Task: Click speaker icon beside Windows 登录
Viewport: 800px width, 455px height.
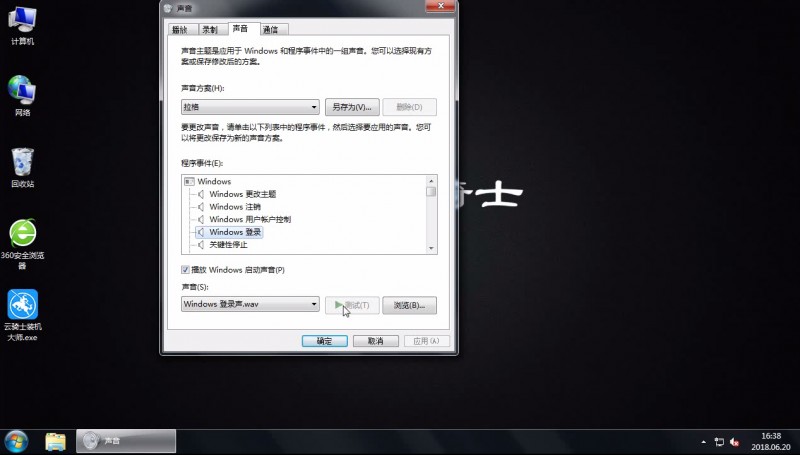Action: [x=201, y=232]
